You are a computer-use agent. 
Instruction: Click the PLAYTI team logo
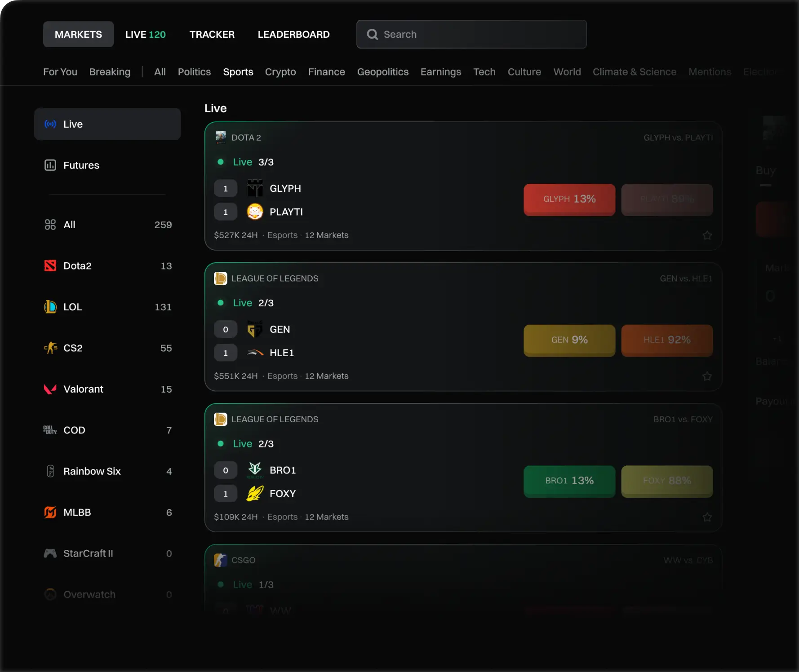click(255, 212)
